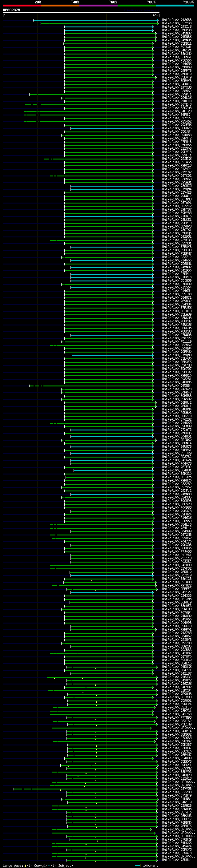Open hit UniRef100_C5H3E6
This screenshot has height=868, width=197.
pyautogui.click(x=177, y=362)
